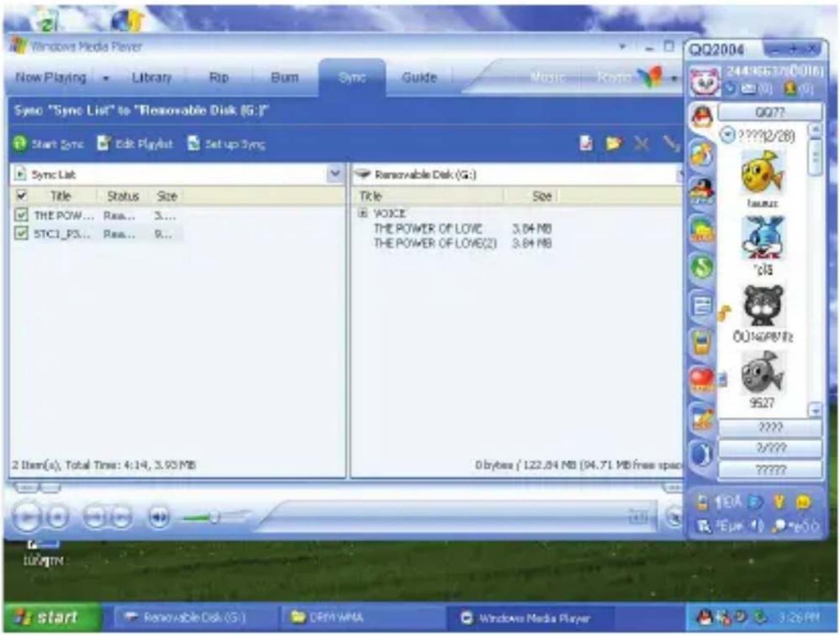Select the black bear QQ contact
Image resolution: width=840 pixels, height=635 pixels.
763,306
